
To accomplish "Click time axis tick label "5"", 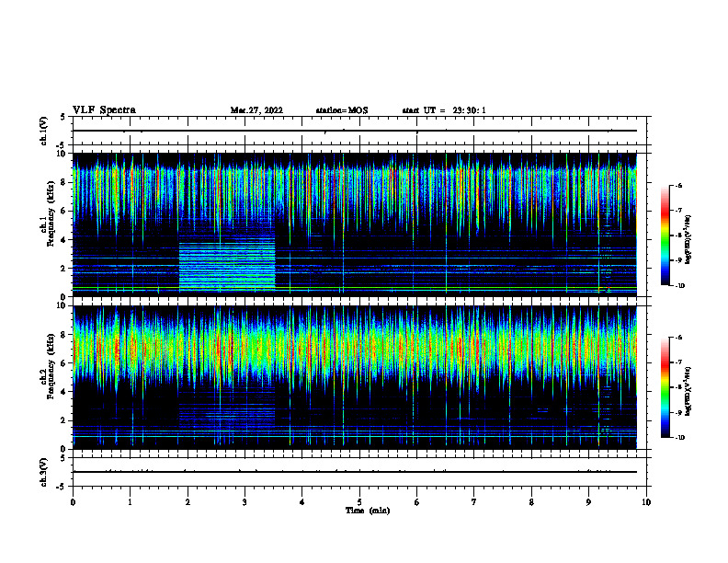I will [359, 502].
